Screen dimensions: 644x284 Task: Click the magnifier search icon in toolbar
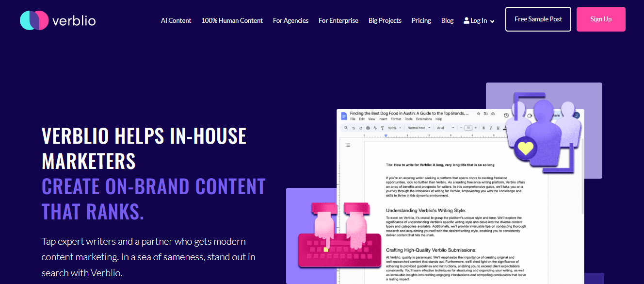pyautogui.click(x=346, y=128)
